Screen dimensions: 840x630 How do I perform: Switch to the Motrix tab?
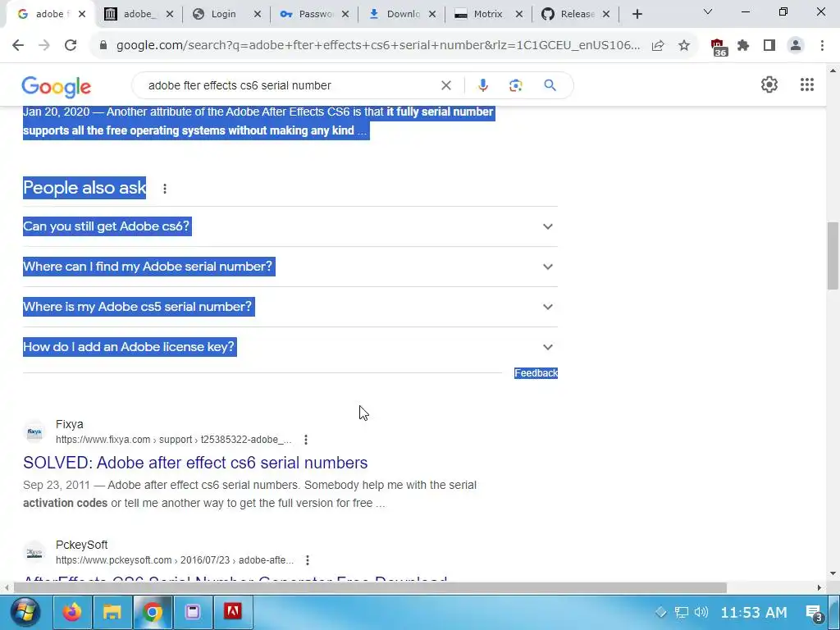(x=487, y=15)
